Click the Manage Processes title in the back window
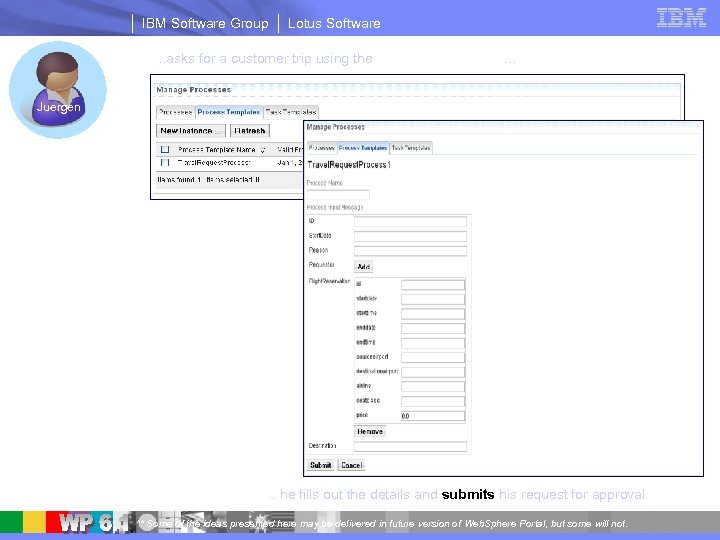720x540 pixels. (x=193, y=90)
